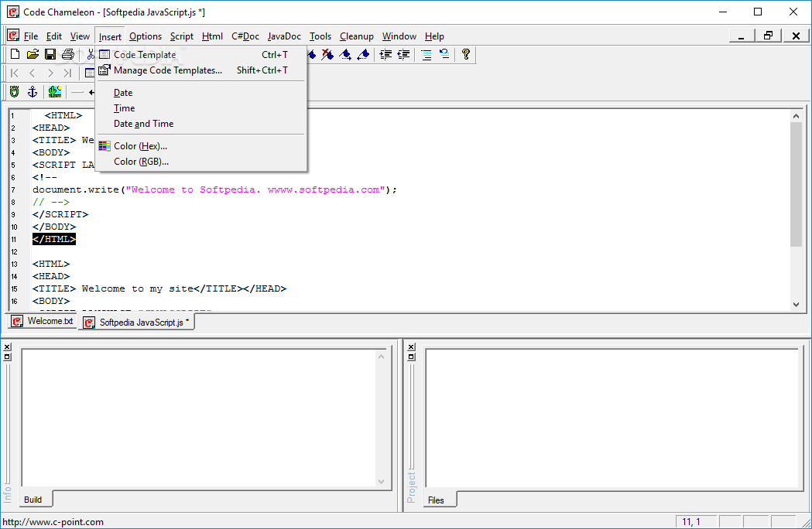Switch to the Softpedia JavaScript.js tab

click(136, 322)
